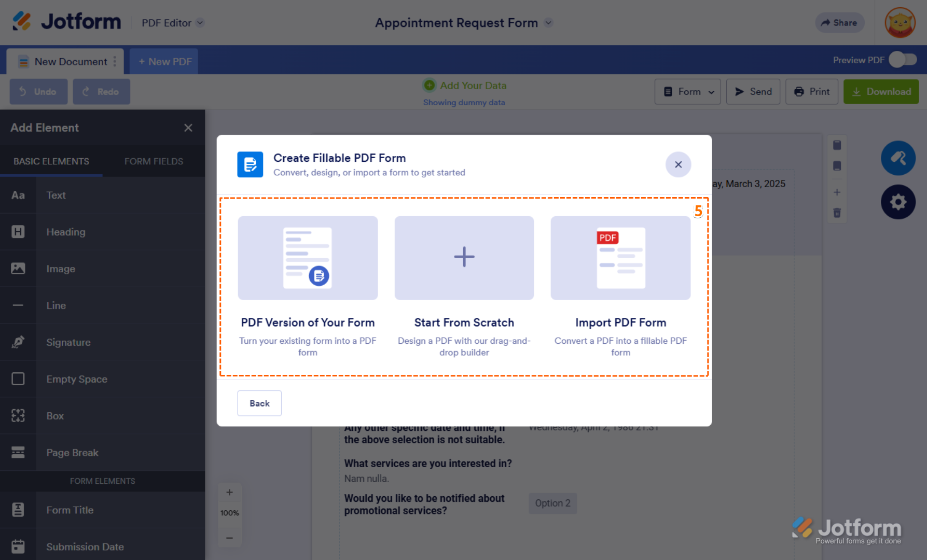This screenshot has width=927, height=560.
Task: Click the zoom in plus button
Action: (x=229, y=493)
